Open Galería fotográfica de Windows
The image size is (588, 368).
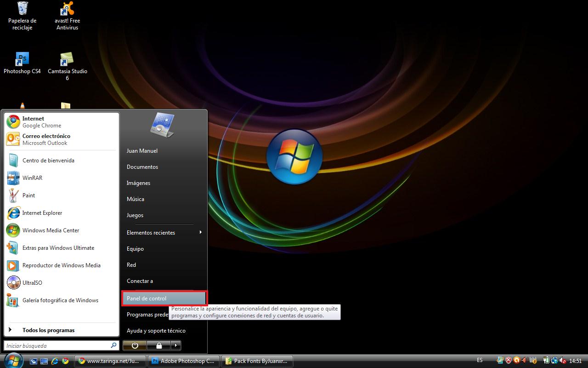[x=62, y=300]
